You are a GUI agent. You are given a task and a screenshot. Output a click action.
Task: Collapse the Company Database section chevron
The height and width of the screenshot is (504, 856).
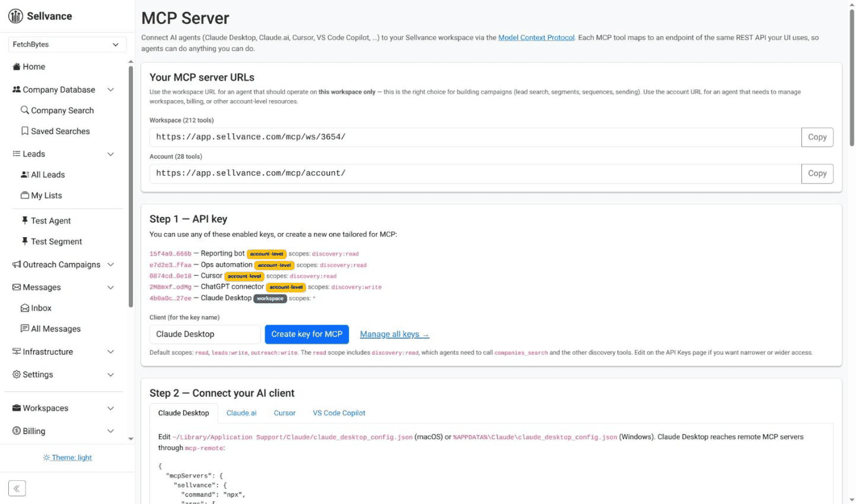tap(111, 90)
